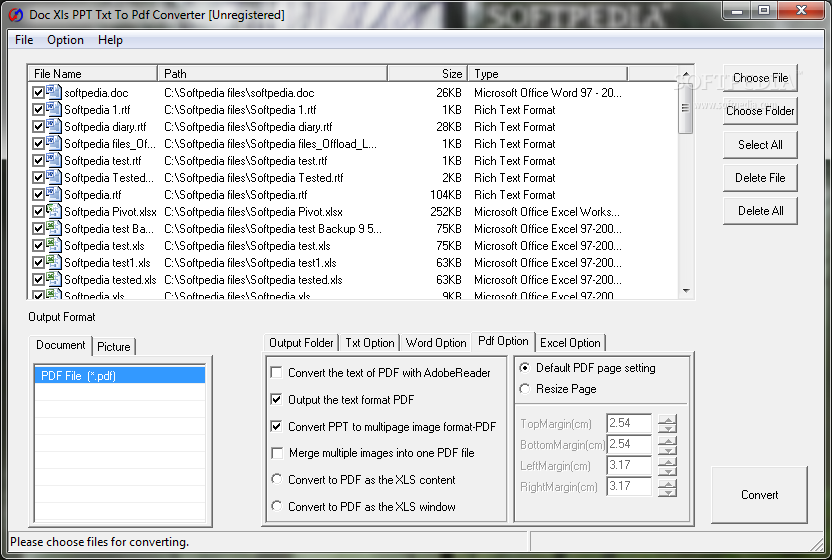The width and height of the screenshot is (832, 560).
Task: Click the Select All button
Action: pos(760,144)
